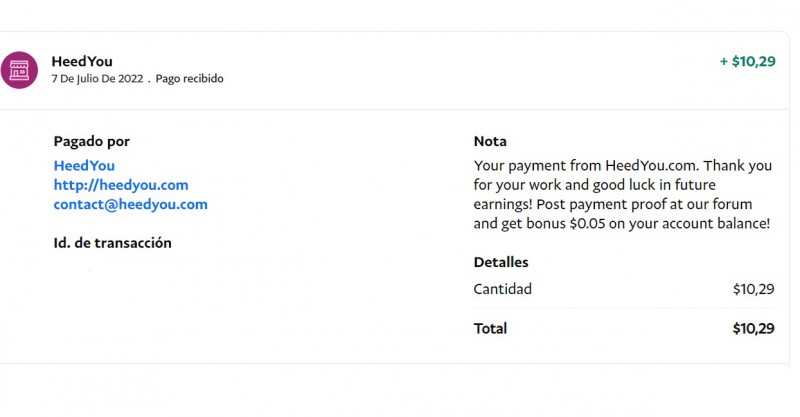Click the purple merchant store icon
This screenshot has width=800, height=417.
[19, 70]
